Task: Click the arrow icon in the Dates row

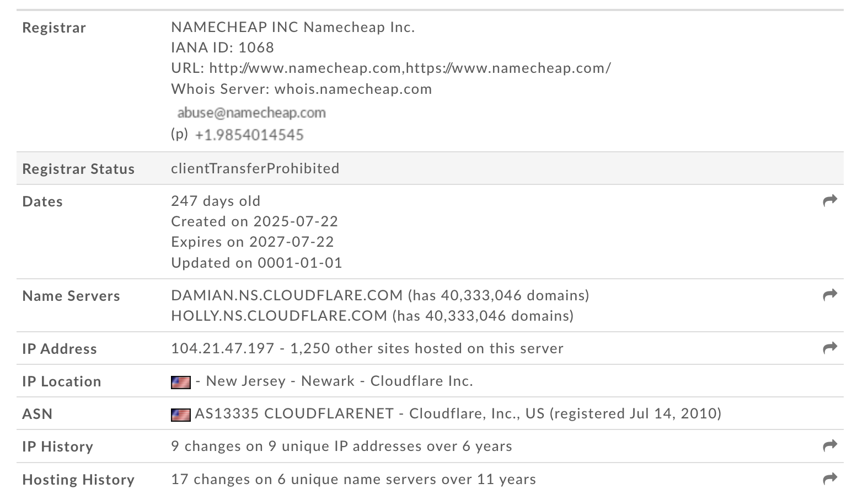Action: click(x=830, y=200)
